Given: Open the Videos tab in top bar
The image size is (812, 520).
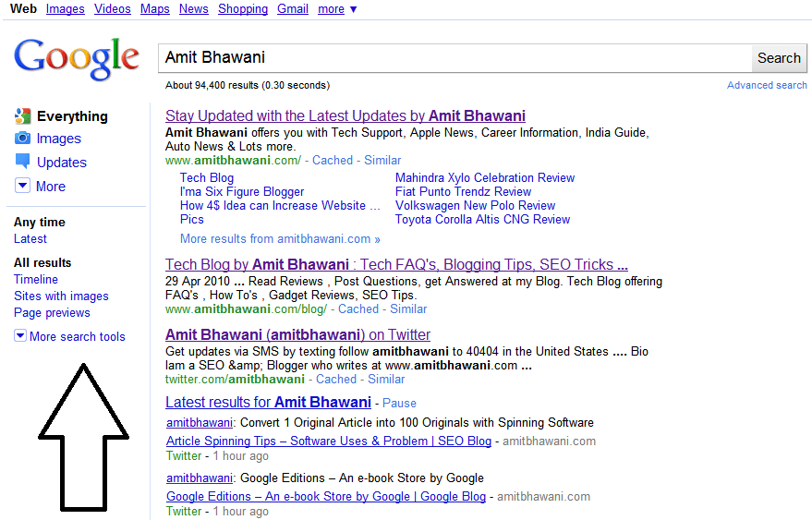Looking at the screenshot, I should click(x=112, y=9).
